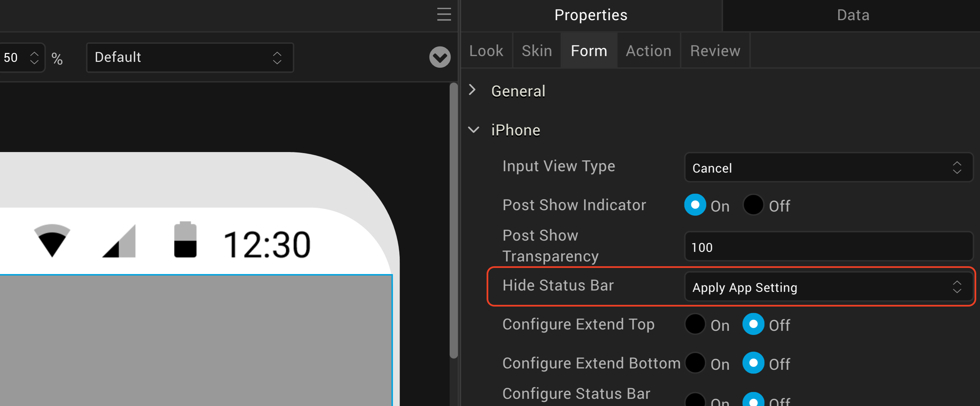Viewport: 980px width, 406px height.
Task: Open the Hide Status Bar dropdown
Action: coord(829,287)
